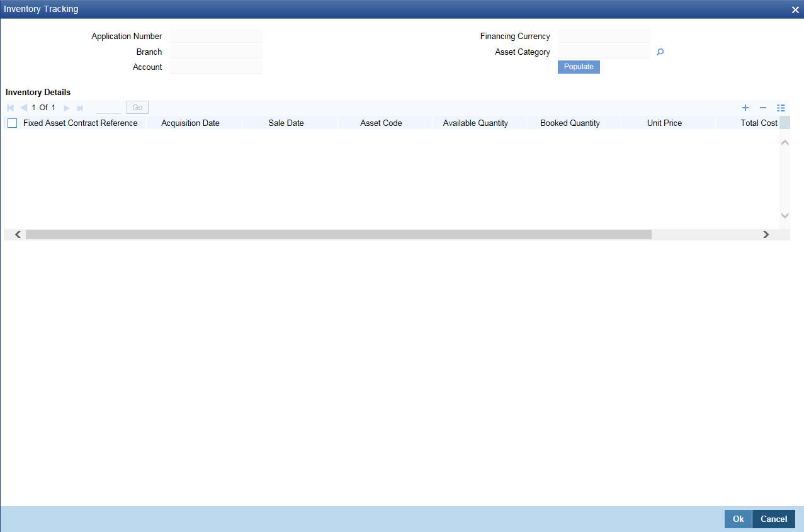Click the page number input box
The width and height of the screenshot is (804, 532).
(108, 108)
